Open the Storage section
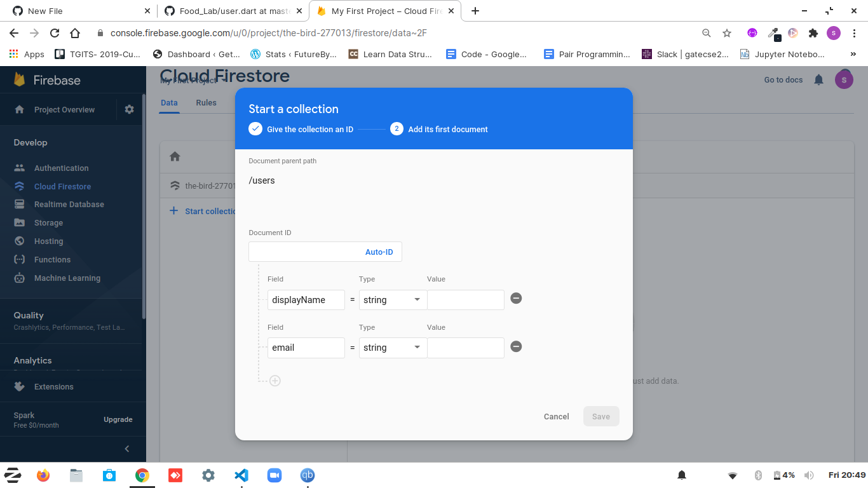 coord(48,223)
